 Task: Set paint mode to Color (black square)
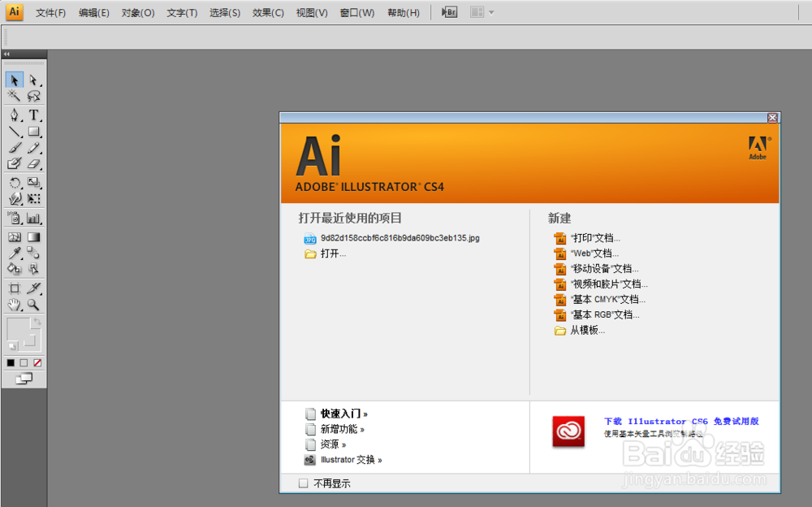[11, 363]
